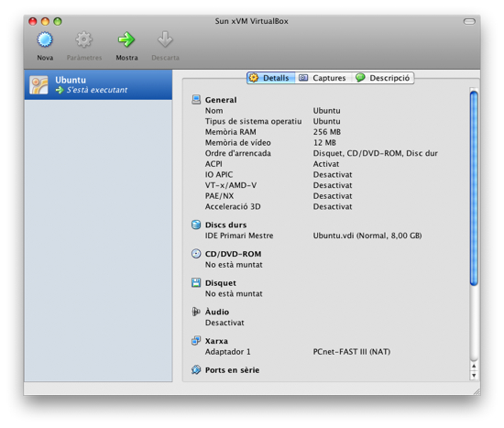
Task: Switch to the Detalls tab
Action: click(270, 78)
